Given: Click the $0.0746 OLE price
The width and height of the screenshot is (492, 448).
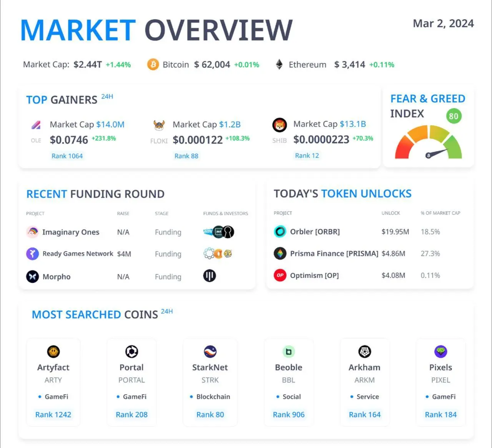Looking at the screenshot, I should pyautogui.click(x=69, y=140).
